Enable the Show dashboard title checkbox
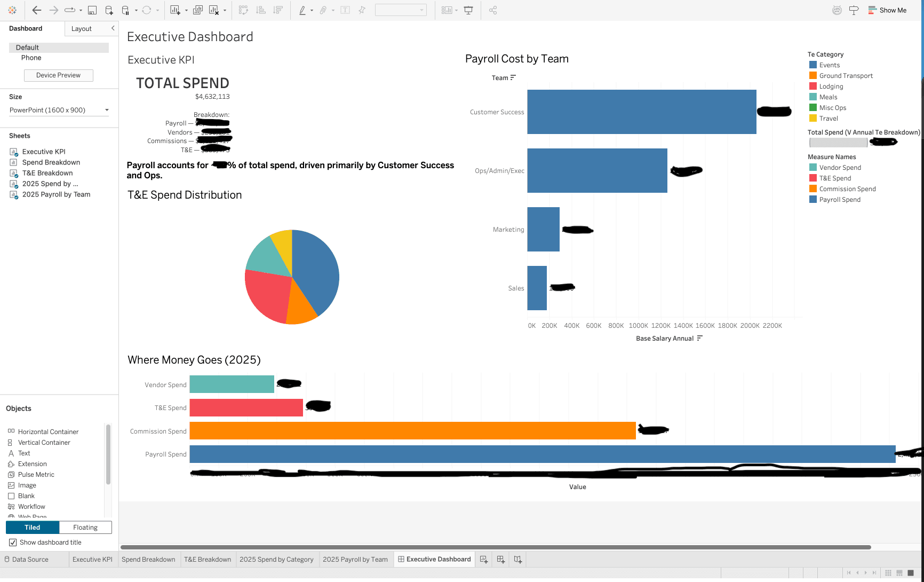Screen dimensions: 924x582 coord(13,542)
